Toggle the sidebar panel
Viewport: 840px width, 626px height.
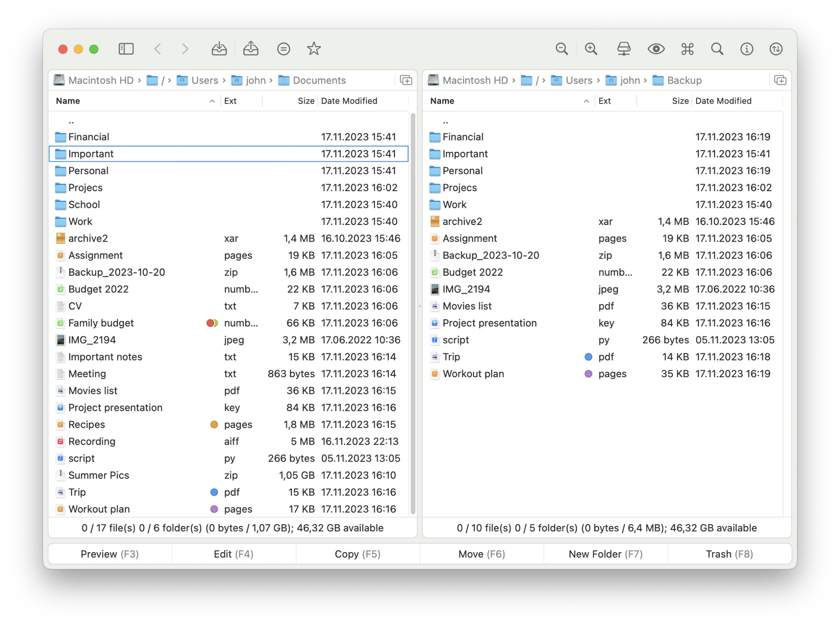coord(126,49)
